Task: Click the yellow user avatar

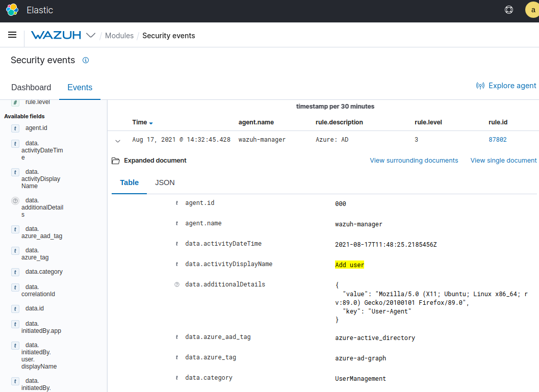Action: click(x=532, y=10)
